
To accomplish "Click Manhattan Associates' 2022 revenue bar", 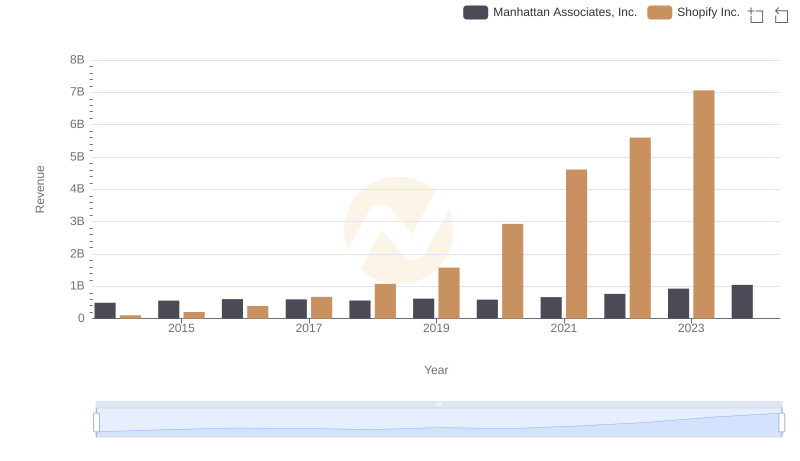I will (614, 306).
